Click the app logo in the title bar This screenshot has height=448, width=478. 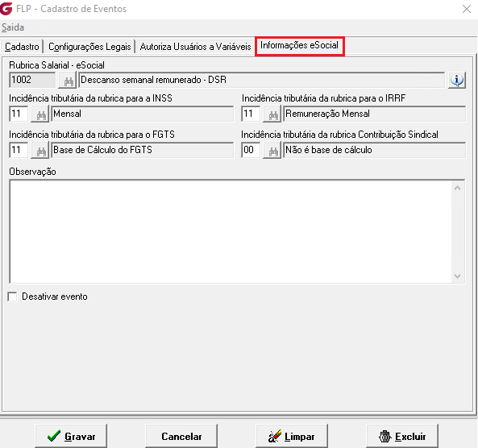(x=6, y=8)
